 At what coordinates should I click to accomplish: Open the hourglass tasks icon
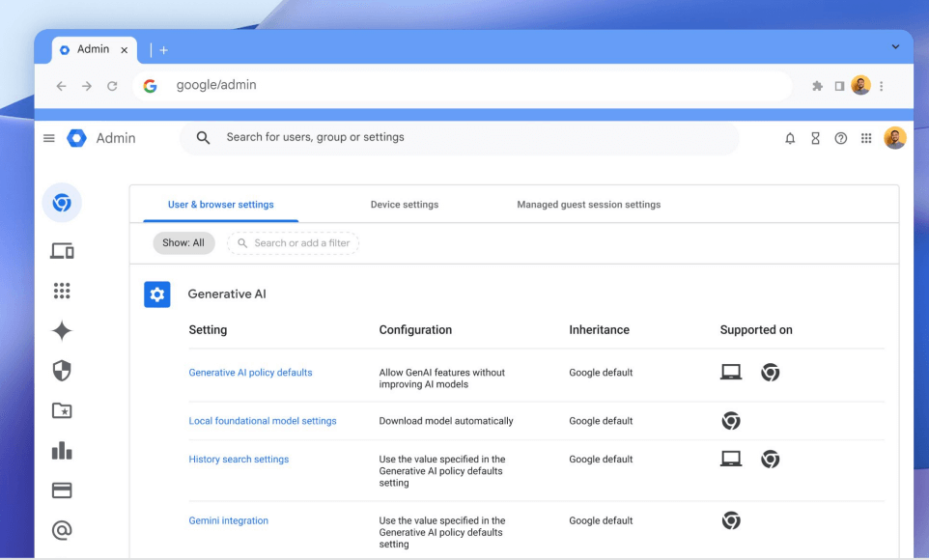click(x=815, y=138)
